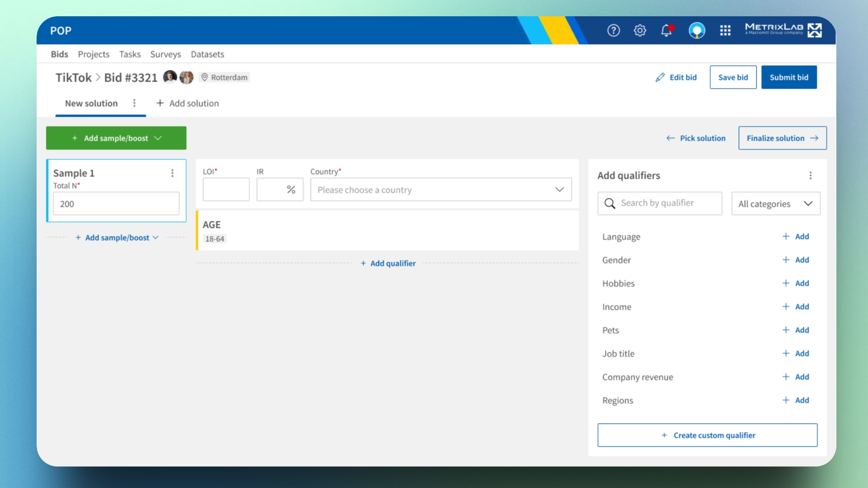Click Create custom qualifier button

pos(707,435)
